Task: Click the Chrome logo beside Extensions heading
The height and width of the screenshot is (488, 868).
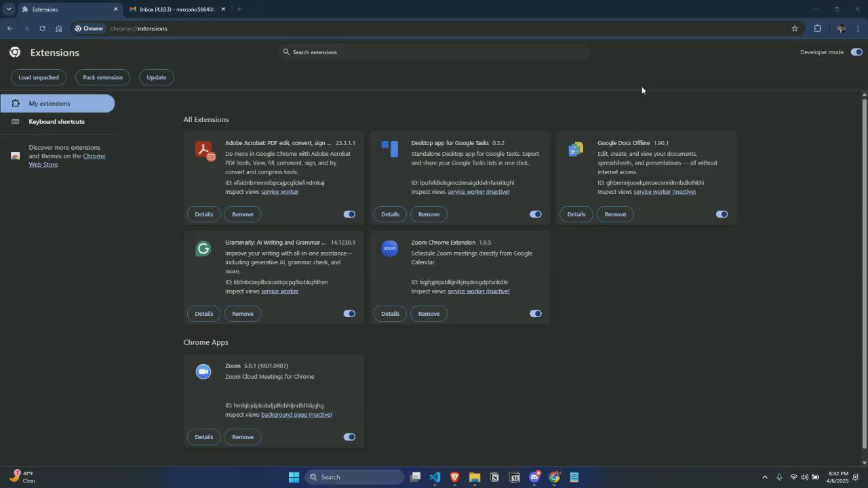Action: (x=15, y=52)
